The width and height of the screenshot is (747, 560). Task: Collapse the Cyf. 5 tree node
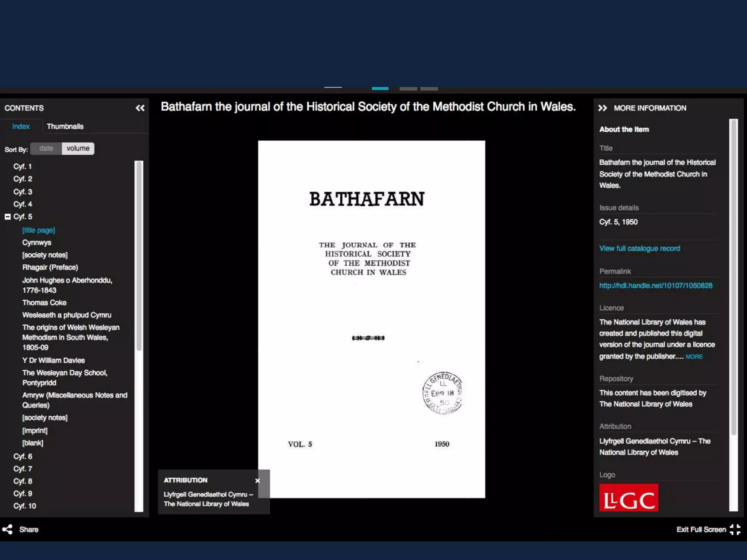click(8, 217)
